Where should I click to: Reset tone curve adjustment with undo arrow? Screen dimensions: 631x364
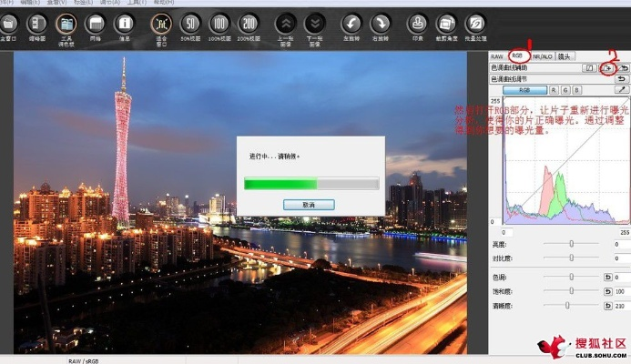click(x=622, y=79)
